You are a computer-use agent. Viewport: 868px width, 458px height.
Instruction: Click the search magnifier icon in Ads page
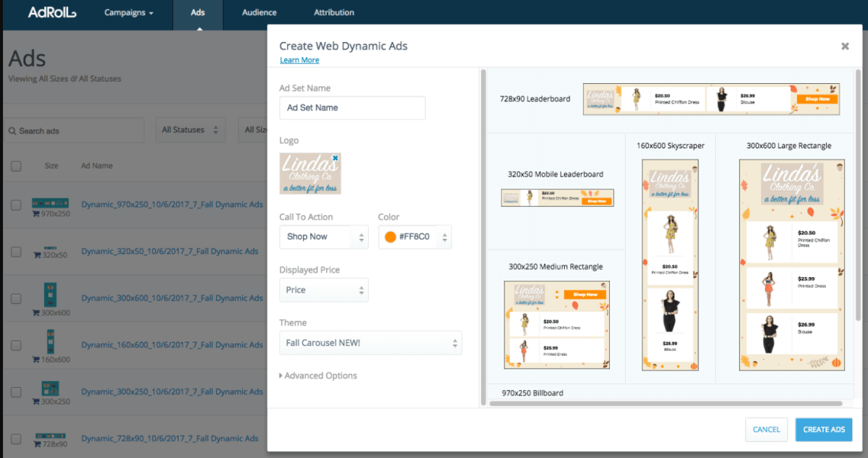click(x=12, y=131)
